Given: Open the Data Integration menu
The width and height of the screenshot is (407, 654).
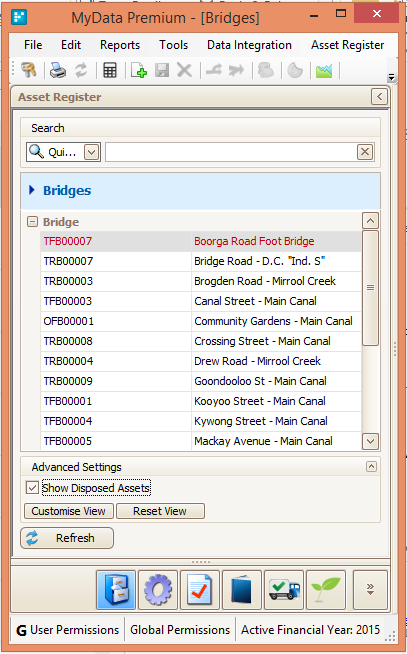Looking at the screenshot, I should pos(249,45).
